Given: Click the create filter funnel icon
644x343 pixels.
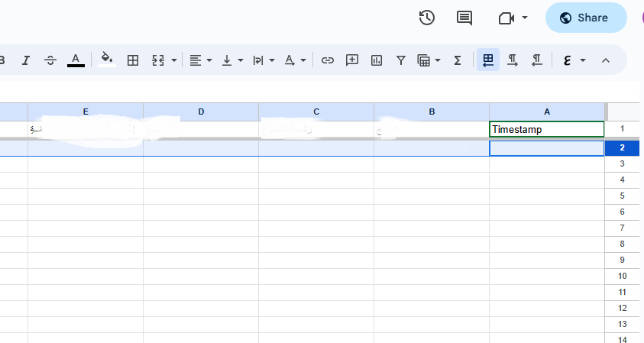Looking at the screenshot, I should tap(400, 60).
